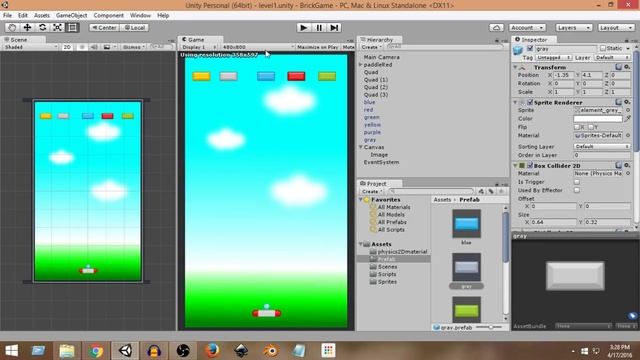Image resolution: width=640 pixels, height=360 pixels.
Task: Click the save search star icon
Action: coord(501,191)
